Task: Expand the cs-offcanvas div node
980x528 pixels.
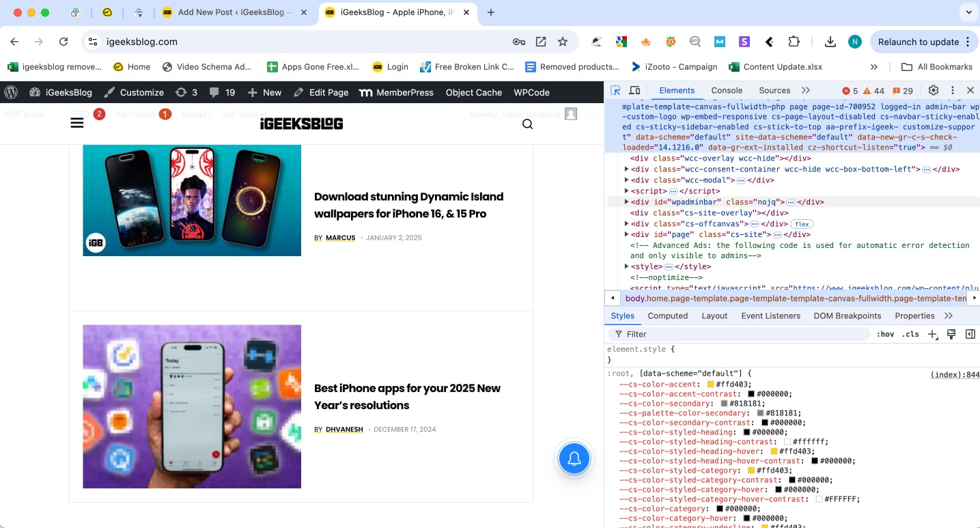Action: point(627,224)
